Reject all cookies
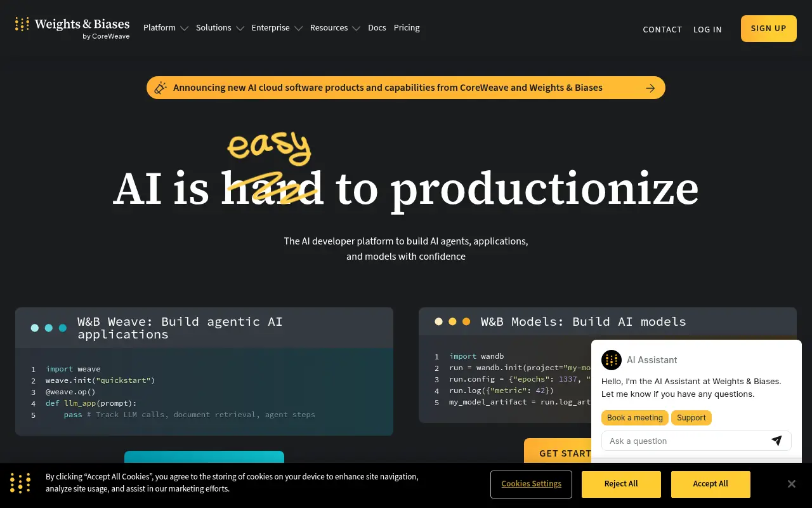This screenshot has width=812, height=508. (621, 484)
